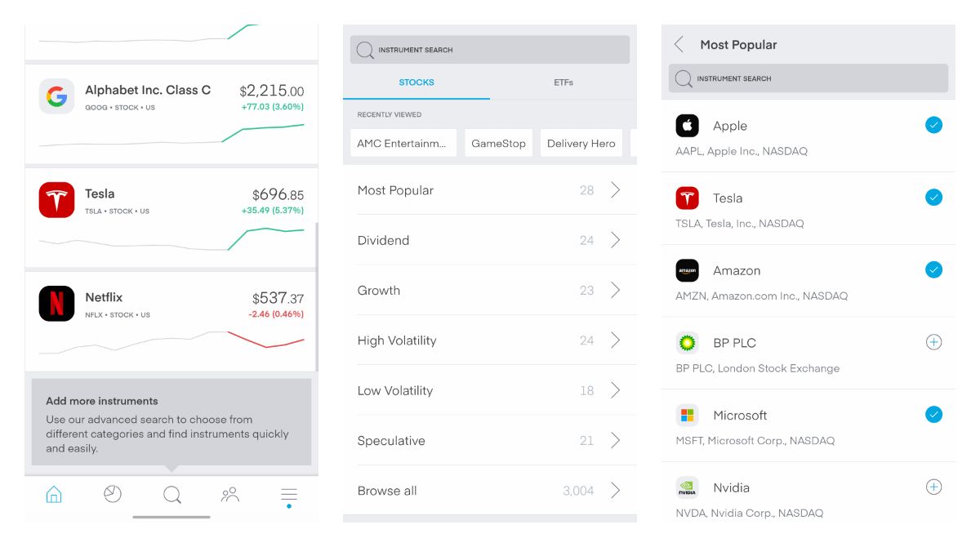Viewport: 980px width, 547px height.
Task: Select MSFT, Microsoft Corp., NASDAQ text
Action: pos(755,441)
